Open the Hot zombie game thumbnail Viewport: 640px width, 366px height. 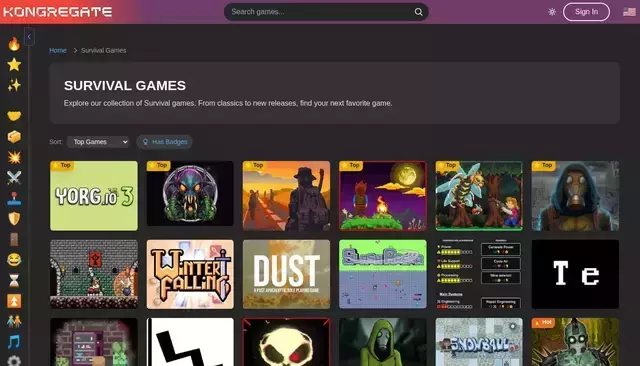(x=576, y=342)
